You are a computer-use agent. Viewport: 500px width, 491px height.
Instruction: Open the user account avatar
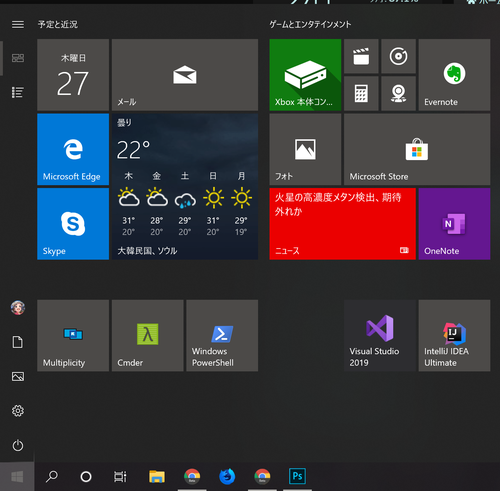(18, 308)
